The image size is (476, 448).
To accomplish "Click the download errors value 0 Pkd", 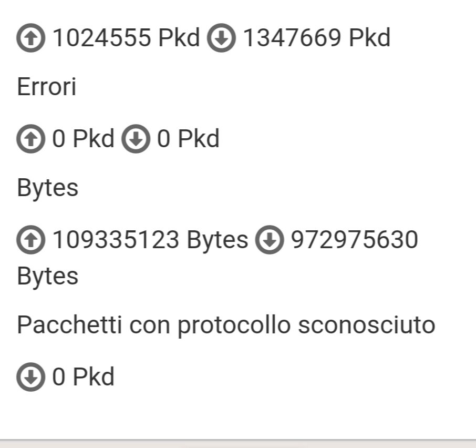I will click(x=188, y=138).
